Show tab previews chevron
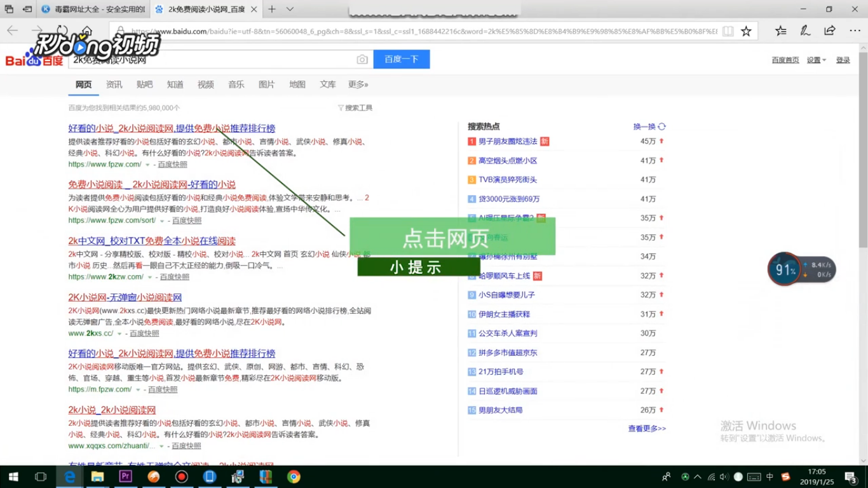Viewport: 868px width, 488px height. tap(290, 9)
